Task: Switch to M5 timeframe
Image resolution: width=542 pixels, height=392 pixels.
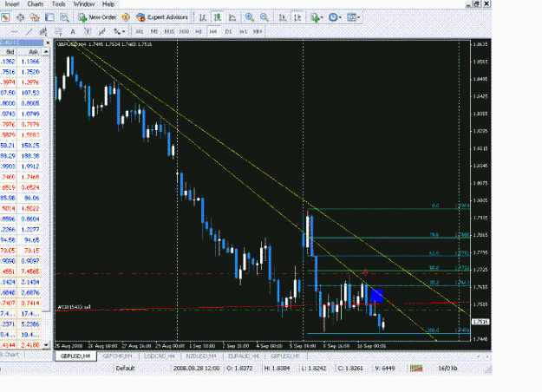Action: pos(154,31)
